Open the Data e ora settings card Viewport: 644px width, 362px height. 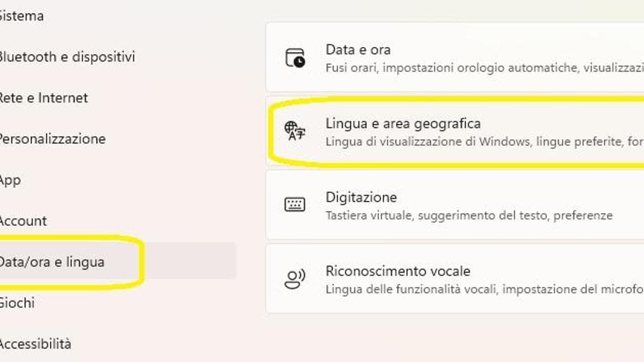(455, 57)
